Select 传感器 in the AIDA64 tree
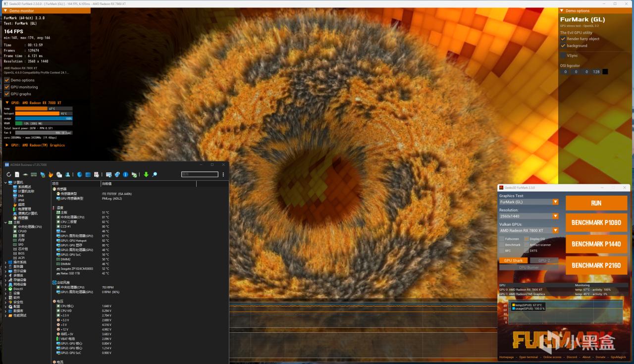The height and width of the screenshot is (364, 634). (23, 218)
